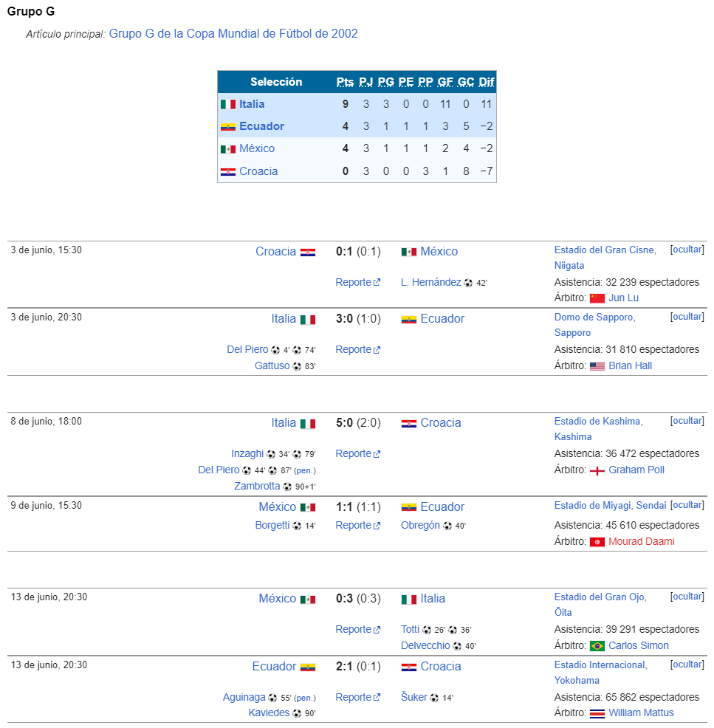Click the USA flag beside Brian Hall
This screenshot has width=714, height=728.
point(597,366)
